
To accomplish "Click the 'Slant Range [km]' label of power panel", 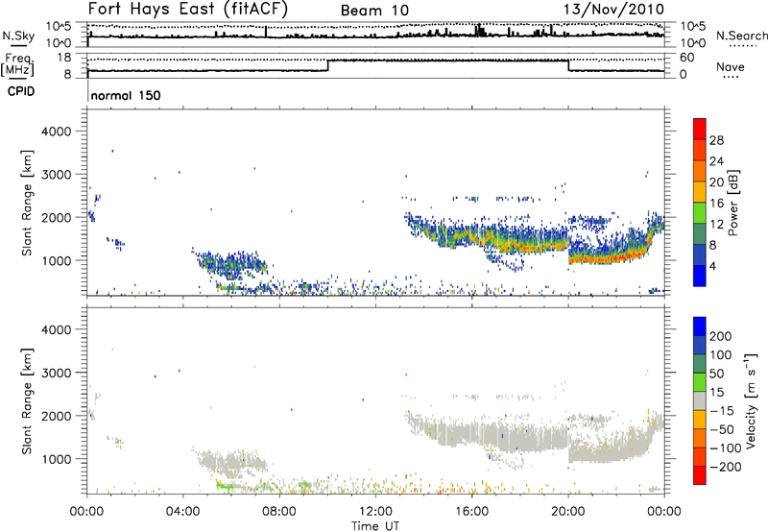I will coord(27,203).
